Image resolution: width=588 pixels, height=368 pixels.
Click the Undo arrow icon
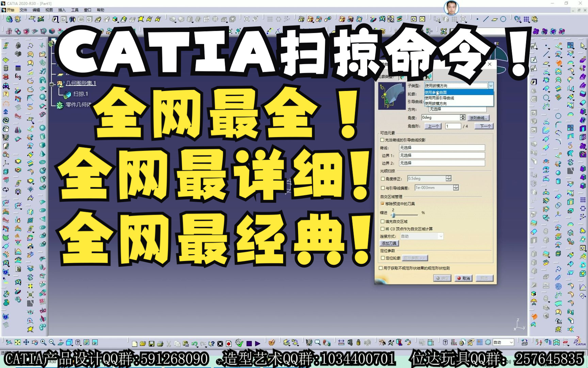pos(194,343)
